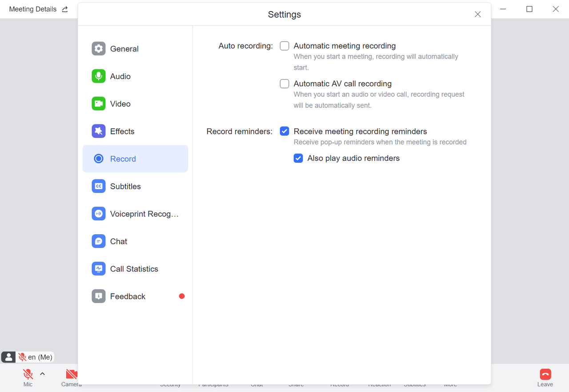Screen dimensions: 569x392
Task: Tick the Automatic AV call recording checkbox
Action: 284,84
